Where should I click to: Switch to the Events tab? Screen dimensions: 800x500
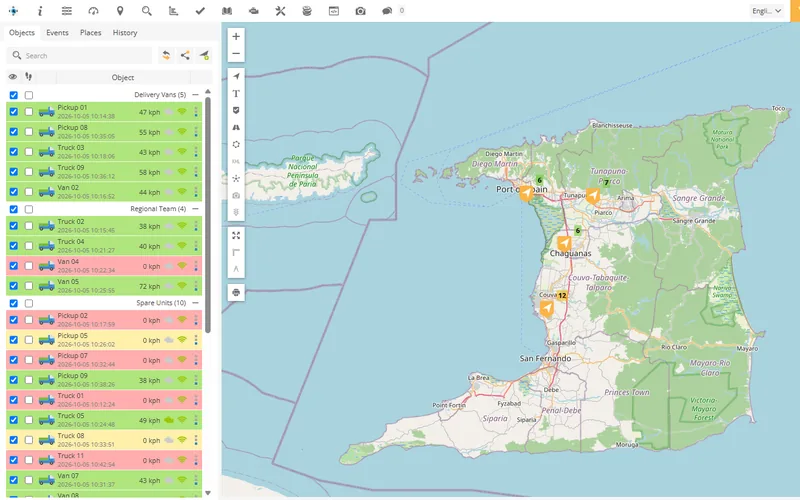point(57,33)
